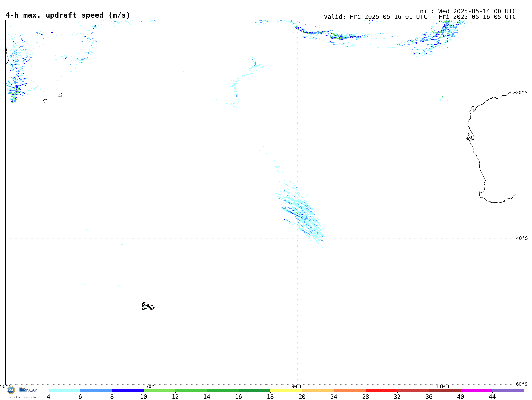Click the 20°S latitude label
Image resolution: width=532 pixels, height=400 pixels.
point(522,93)
